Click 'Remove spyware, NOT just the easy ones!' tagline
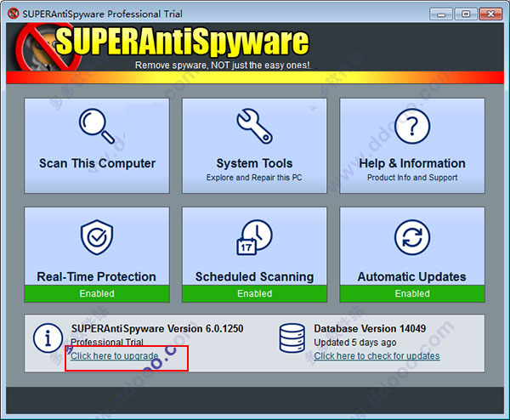 [x=222, y=65]
